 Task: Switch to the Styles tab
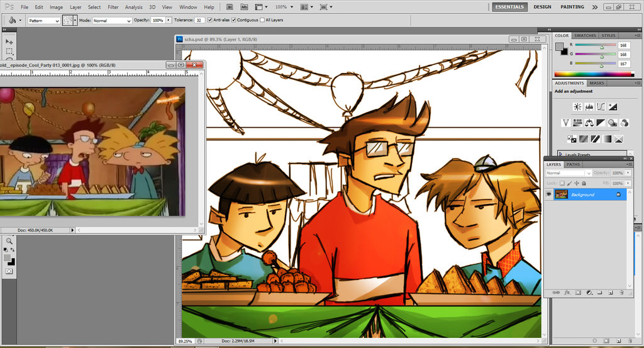pos(608,36)
